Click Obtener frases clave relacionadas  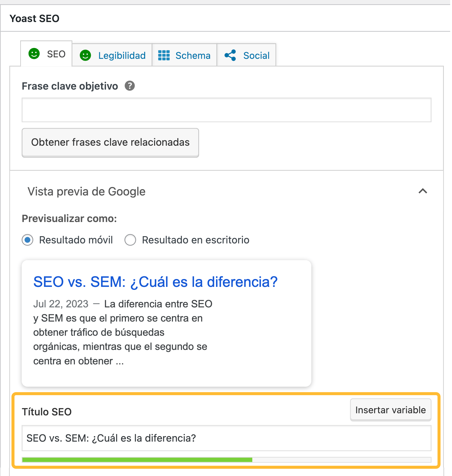pyautogui.click(x=110, y=142)
